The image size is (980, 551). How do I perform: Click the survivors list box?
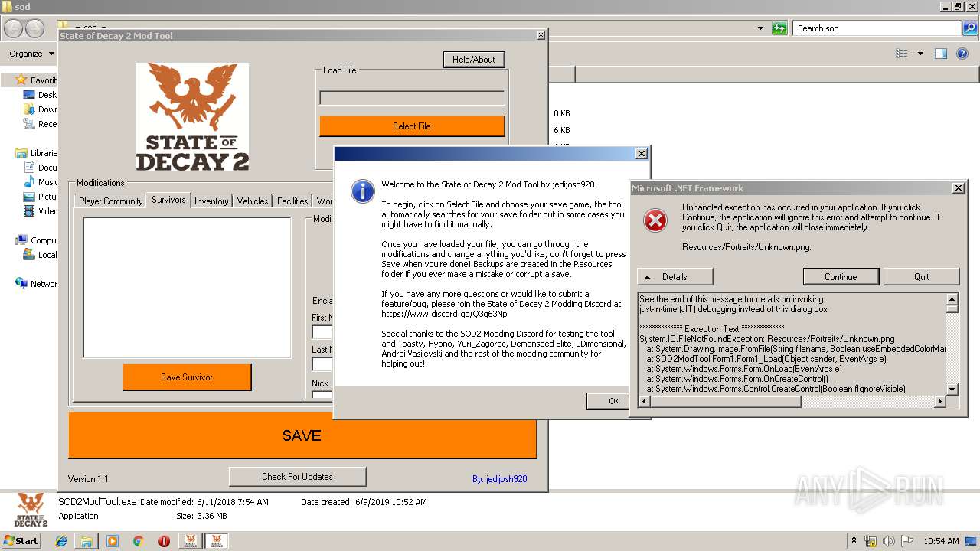(187, 288)
